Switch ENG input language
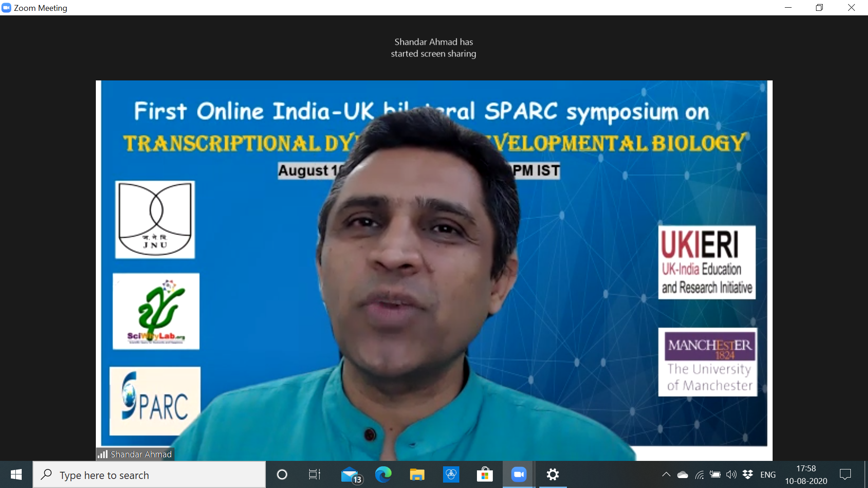868x488 pixels. tap(768, 474)
